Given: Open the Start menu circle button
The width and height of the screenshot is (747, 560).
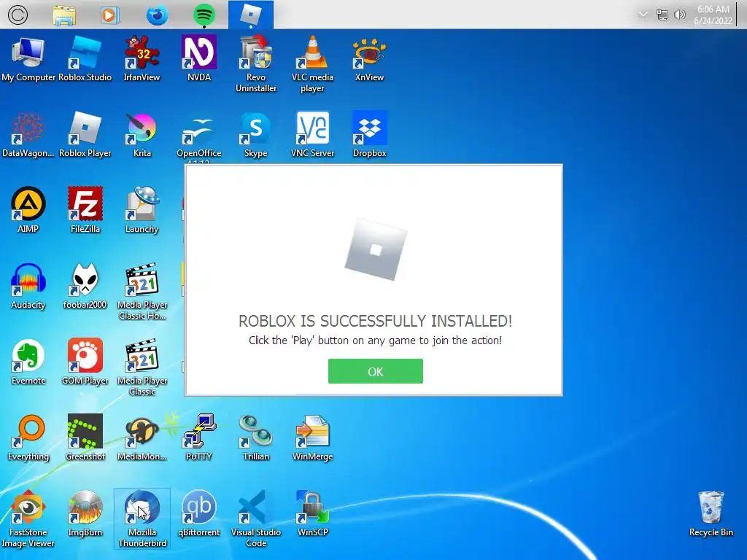Looking at the screenshot, I should (18, 15).
